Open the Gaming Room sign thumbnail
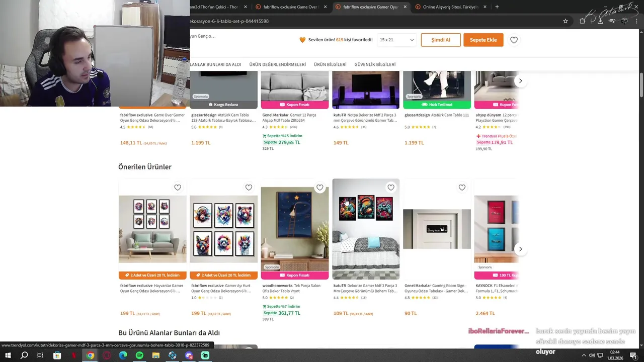644x362 pixels. pos(437,229)
